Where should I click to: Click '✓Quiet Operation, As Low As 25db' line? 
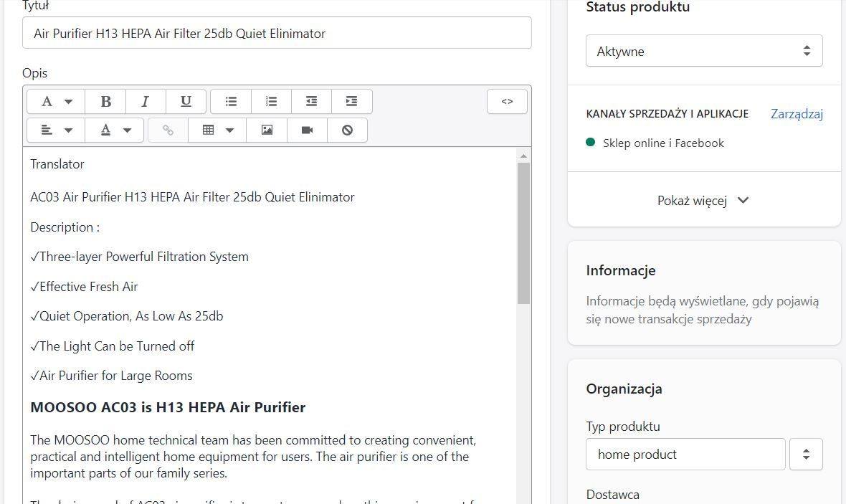click(x=127, y=316)
